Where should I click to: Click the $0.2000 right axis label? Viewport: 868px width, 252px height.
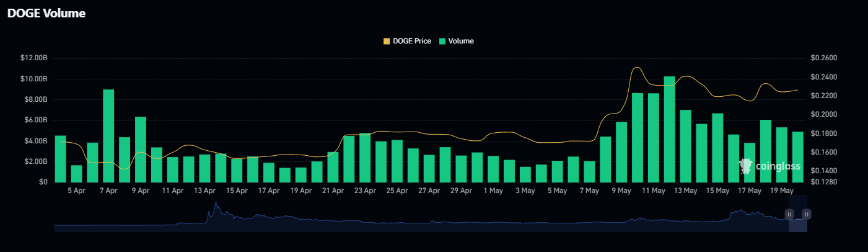[x=823, y=115]
